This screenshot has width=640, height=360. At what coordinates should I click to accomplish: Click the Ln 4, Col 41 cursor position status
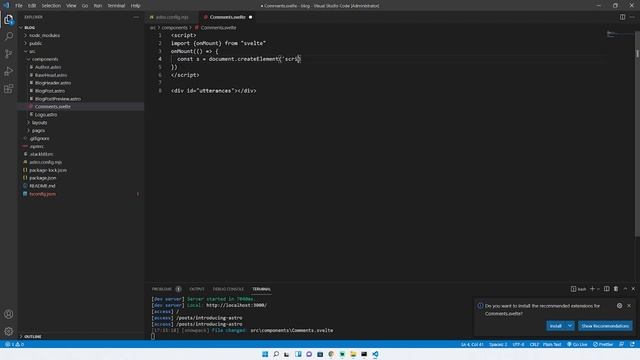tap(472, 344)
